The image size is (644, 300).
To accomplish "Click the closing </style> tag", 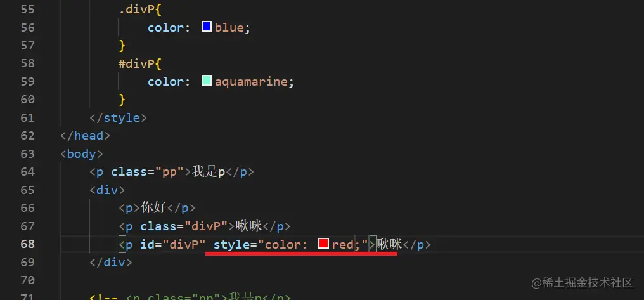I will tap(119, 118).
